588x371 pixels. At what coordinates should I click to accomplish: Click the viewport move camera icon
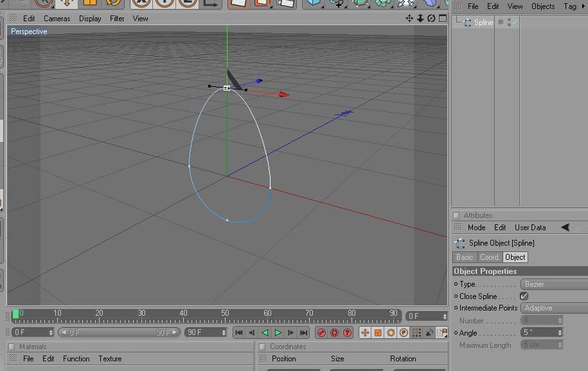tap(409, 19)
